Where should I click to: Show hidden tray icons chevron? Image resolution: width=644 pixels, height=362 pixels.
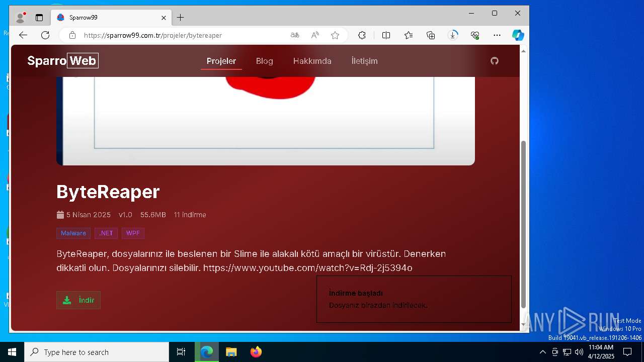click(x=542, y=352)
